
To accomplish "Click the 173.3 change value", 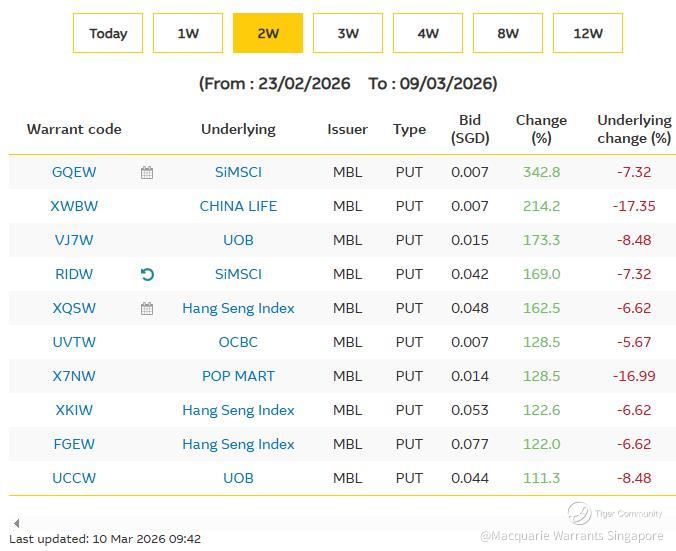I will tap(541, 240).
